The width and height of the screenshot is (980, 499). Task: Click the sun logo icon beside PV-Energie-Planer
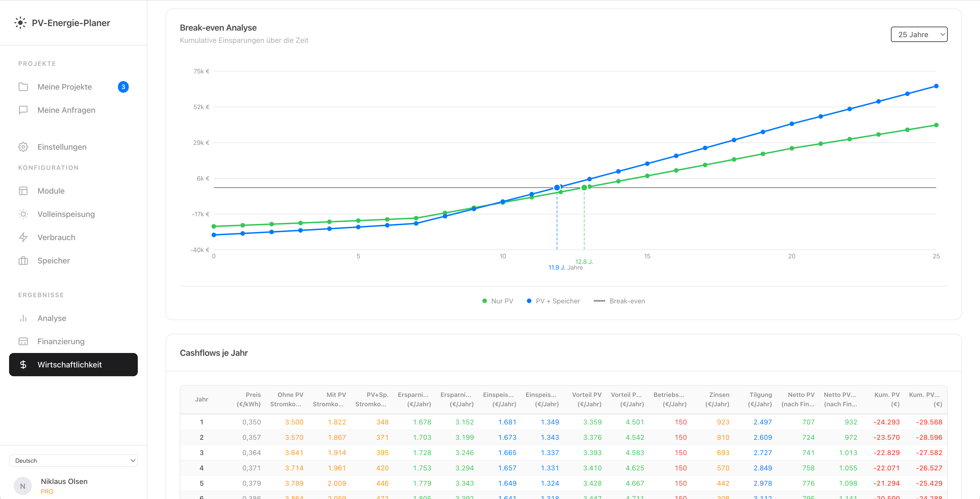(x=20, y=23)
